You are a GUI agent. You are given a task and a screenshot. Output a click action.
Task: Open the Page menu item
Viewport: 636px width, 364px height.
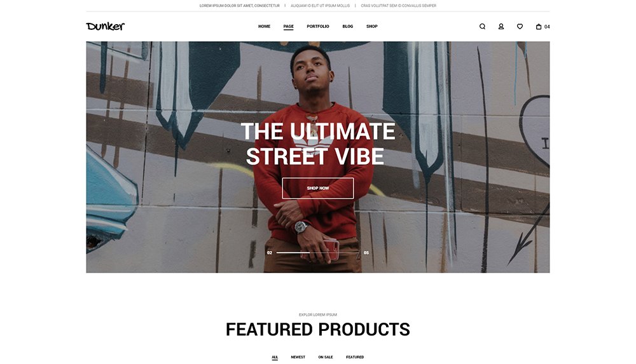tap(288, 26)
